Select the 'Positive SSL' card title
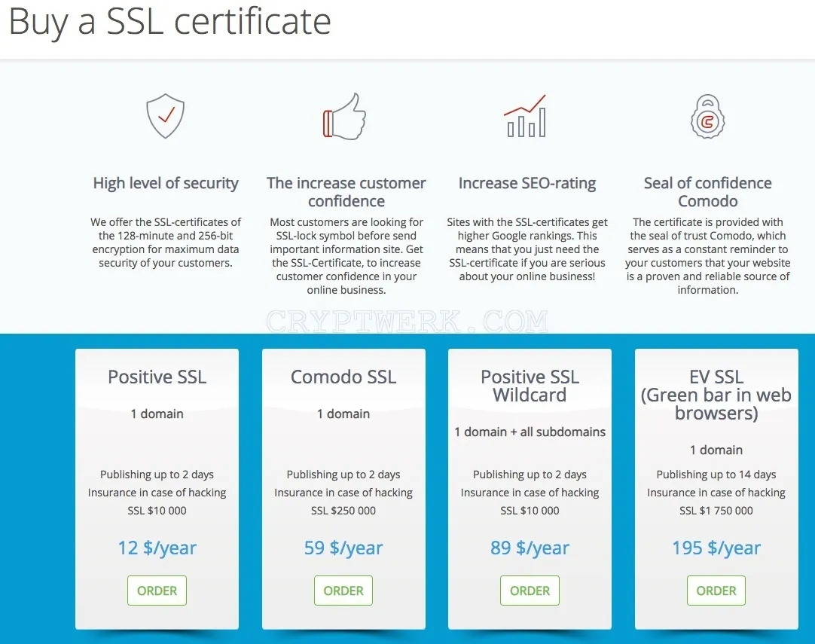Viewport: 815px width, 644px height. click(x=157, y=377)
